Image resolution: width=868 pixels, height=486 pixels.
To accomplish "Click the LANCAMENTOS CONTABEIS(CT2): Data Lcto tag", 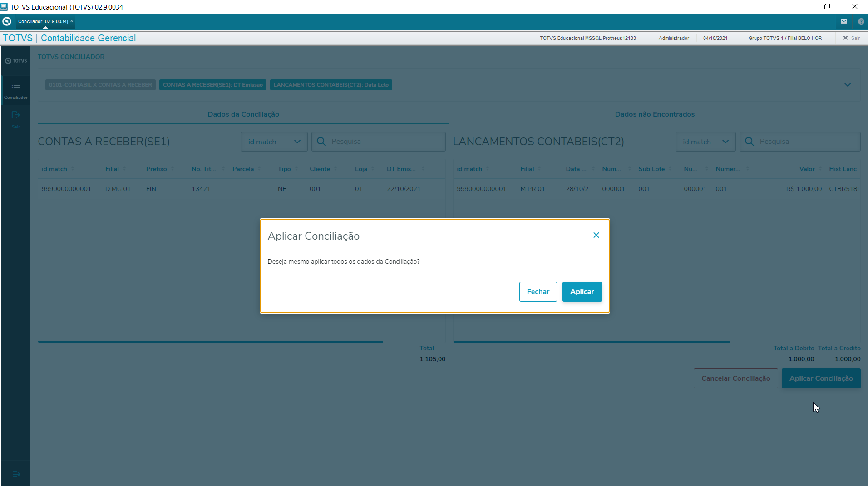I will (331, 85).
